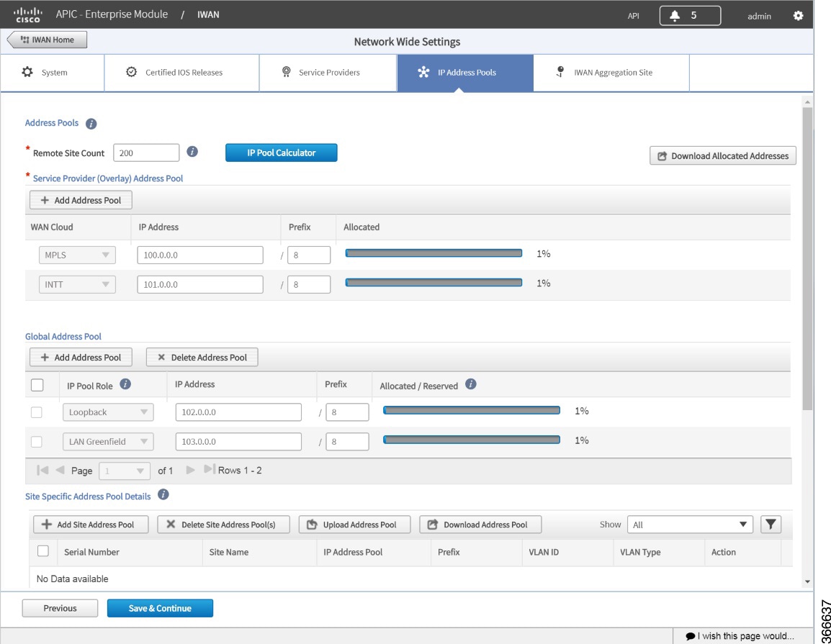Click Delete Address Pool button
The height and width of the screenshot is (644, 831).
tap(202, 358)
